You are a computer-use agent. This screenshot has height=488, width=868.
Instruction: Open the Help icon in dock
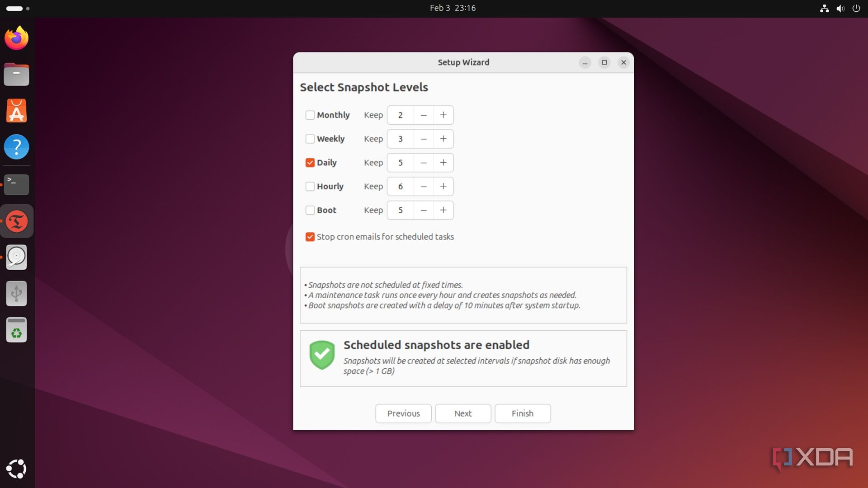click(17, 147)
